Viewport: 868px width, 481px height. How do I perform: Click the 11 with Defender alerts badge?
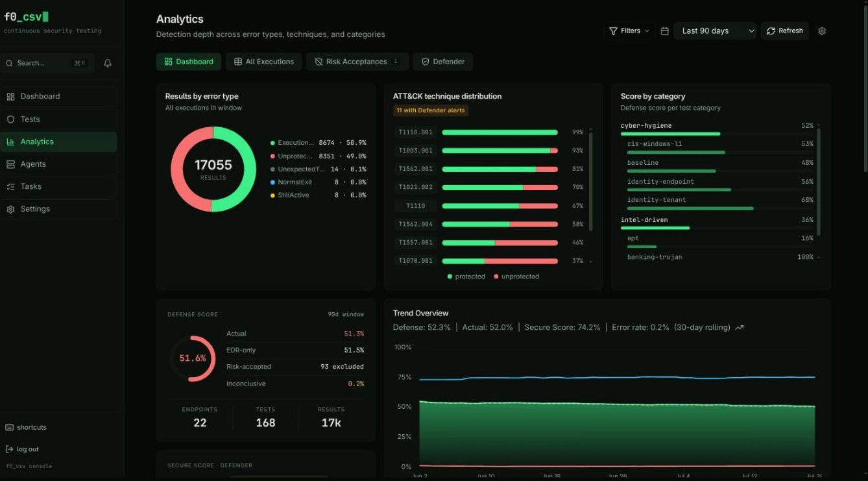coord(431,110)
